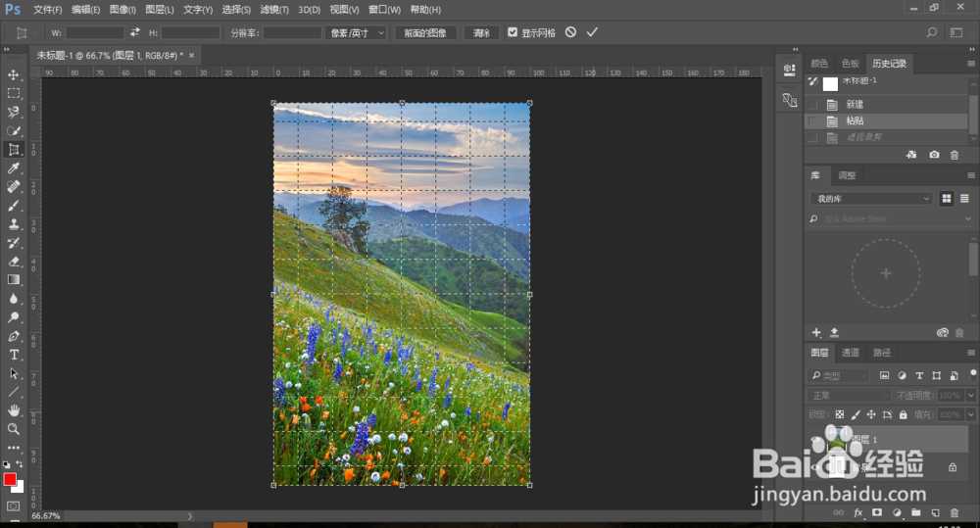980x528 pixels.
Task: Toggle visibility of background layer
Action: (x=815, y=467)
